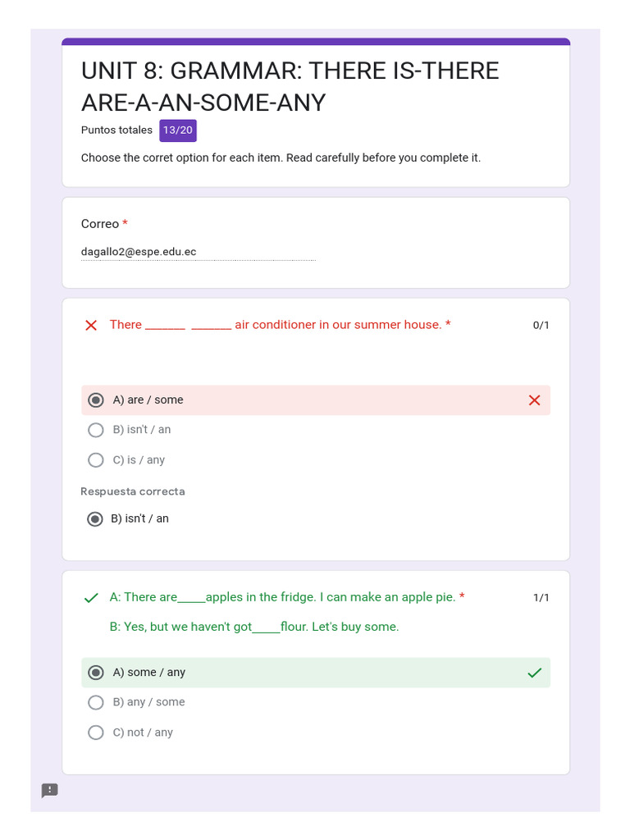
Task: Click the 'Respuesta correcta' label
Action: pyautogui.click(x=133, y=491)
